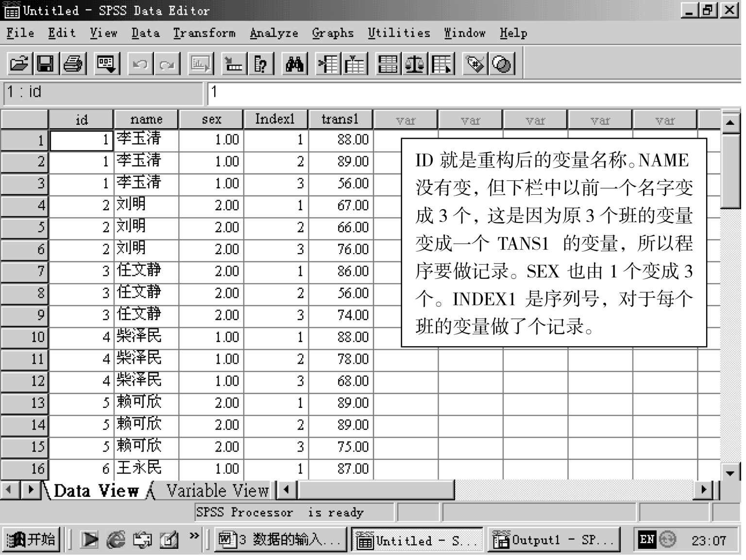Image resolution: width=746 pixels, height=560 pixels.
Task: Open the Utilities menu
Action: 399,33
